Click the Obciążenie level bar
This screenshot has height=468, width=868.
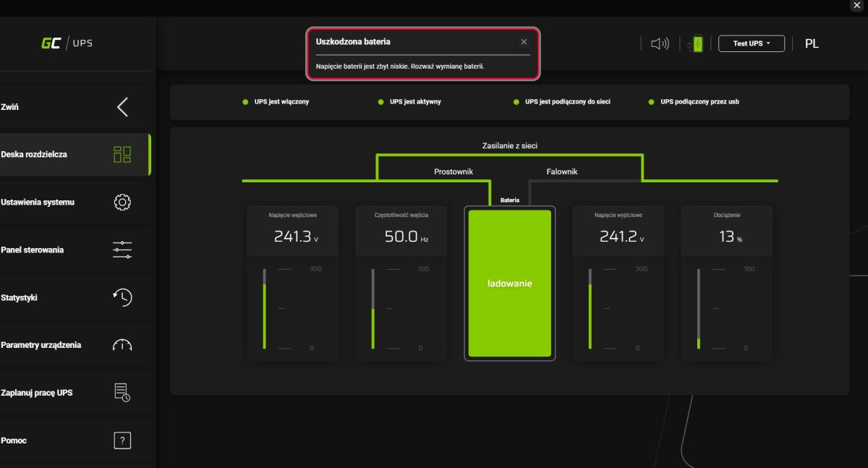point(699,309)
